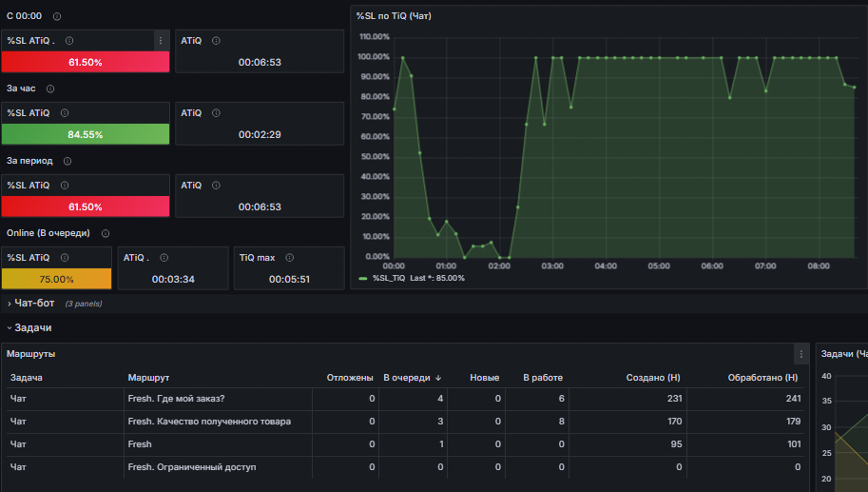Click the yellow 75.00% Online gauge bar
The height and width of the screenshot is (492, 868).
point(56,279)
